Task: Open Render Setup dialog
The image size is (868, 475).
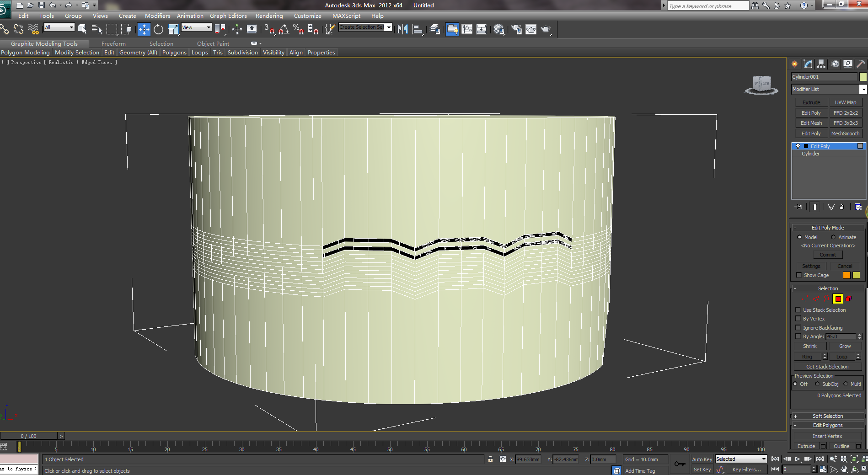Action: (x=516, y=29)
